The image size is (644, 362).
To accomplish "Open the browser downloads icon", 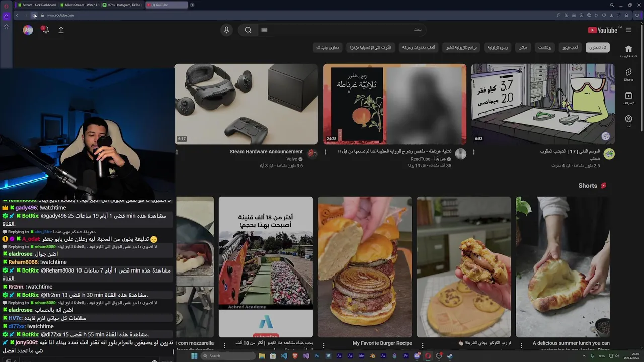I will (611, 15).
